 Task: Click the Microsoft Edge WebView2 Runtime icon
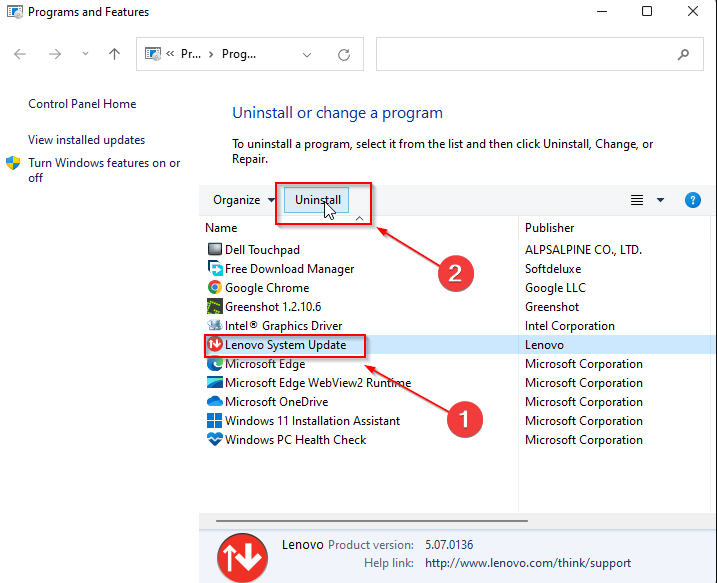[x=214, y=382]
